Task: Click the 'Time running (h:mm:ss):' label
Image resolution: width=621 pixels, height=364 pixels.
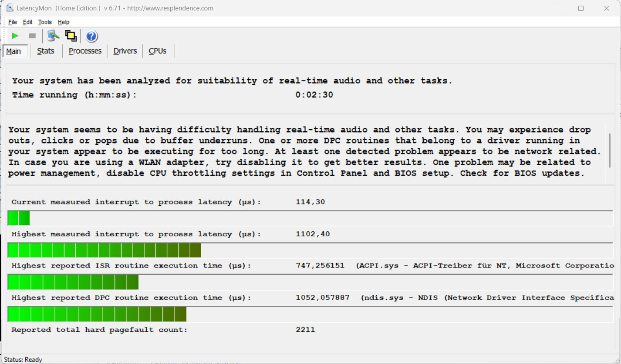Action: click(74, 95)
